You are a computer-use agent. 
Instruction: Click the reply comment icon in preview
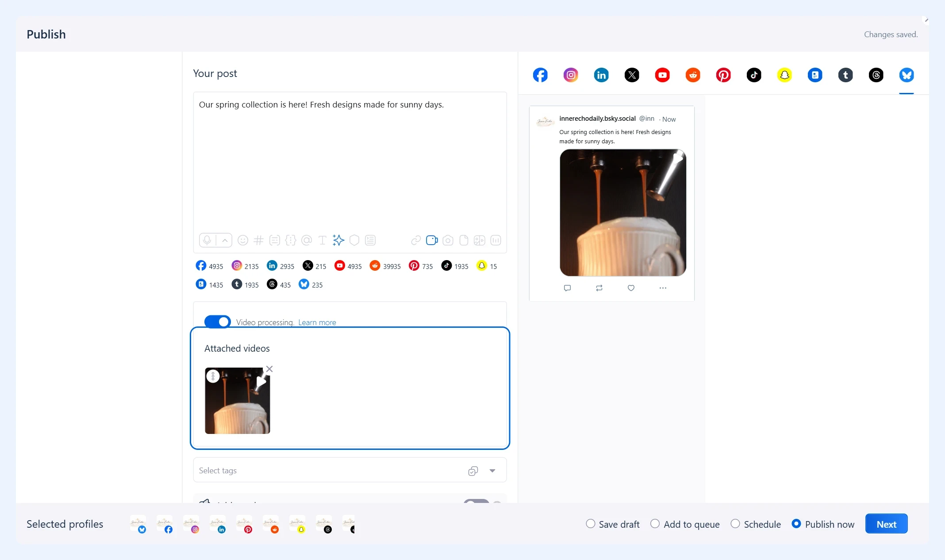point(568,288)
